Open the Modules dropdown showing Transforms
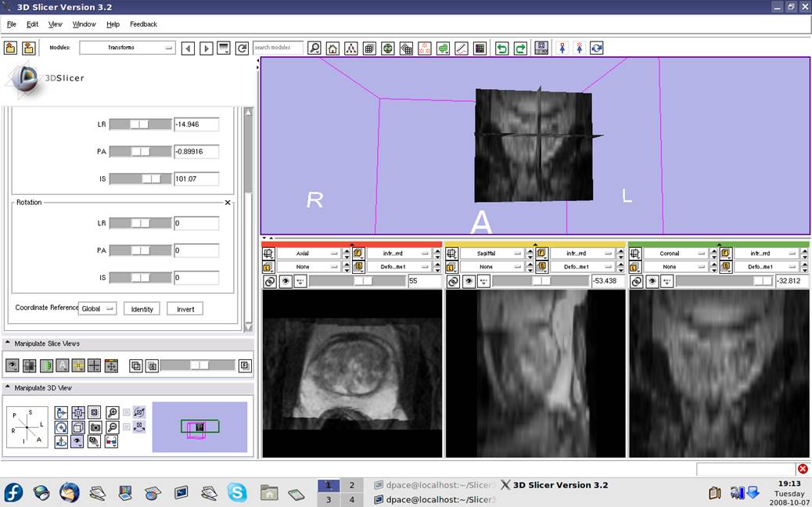Image resolution: width=812 pixels, height=507 pixels. pyautogui.click(x=127, y=48)
